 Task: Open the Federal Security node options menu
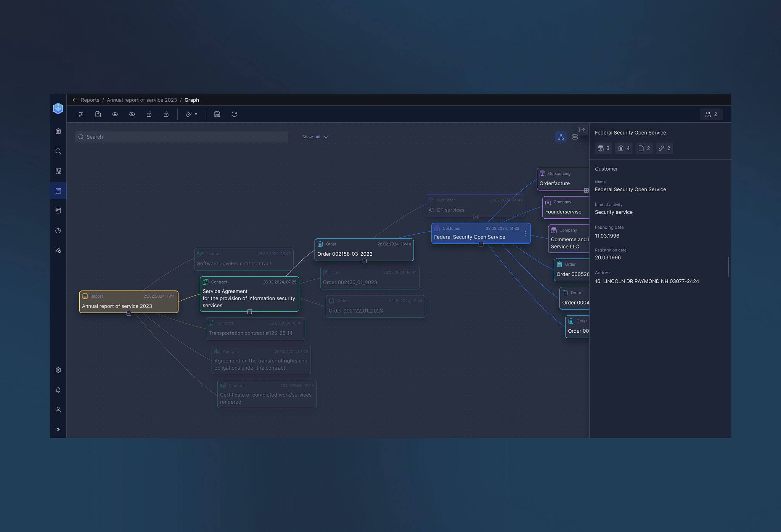pyautogui.click(x=525, y=233)
